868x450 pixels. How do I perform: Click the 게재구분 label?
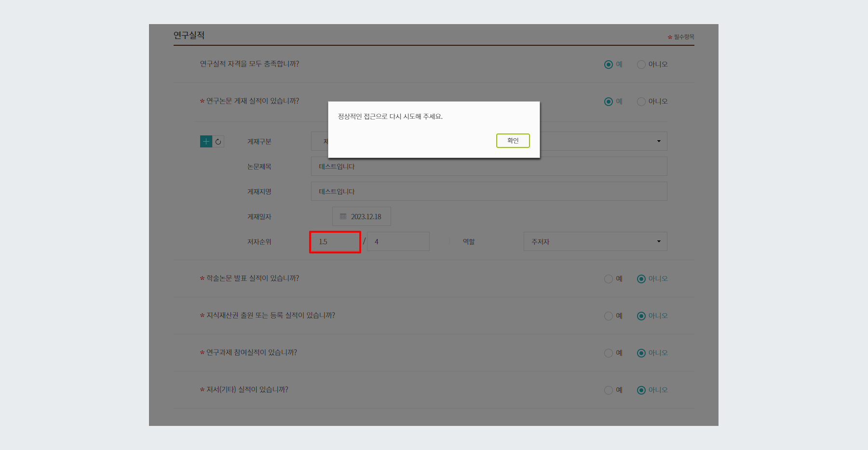click(x=259, y=142)
